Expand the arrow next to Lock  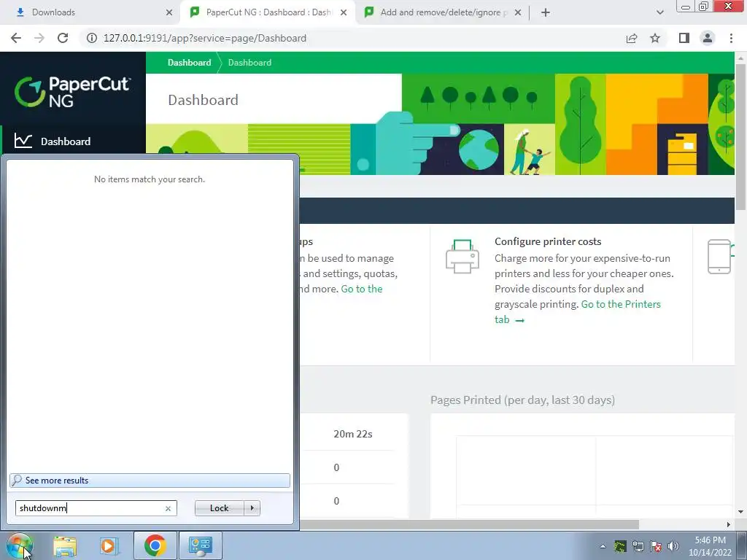pyautogui.click(x=252, y=508)
